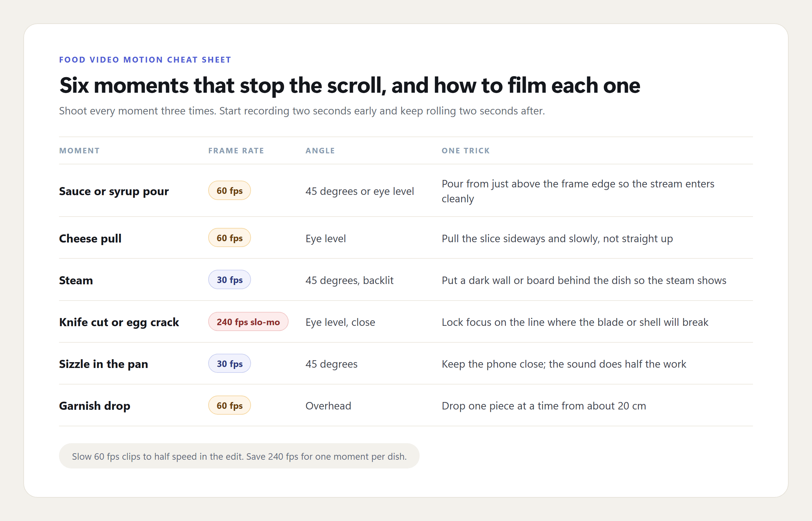Click the '45 degrees' angle for Sizzle in the pan
812x521 pixels.
[x=331, y=364]
